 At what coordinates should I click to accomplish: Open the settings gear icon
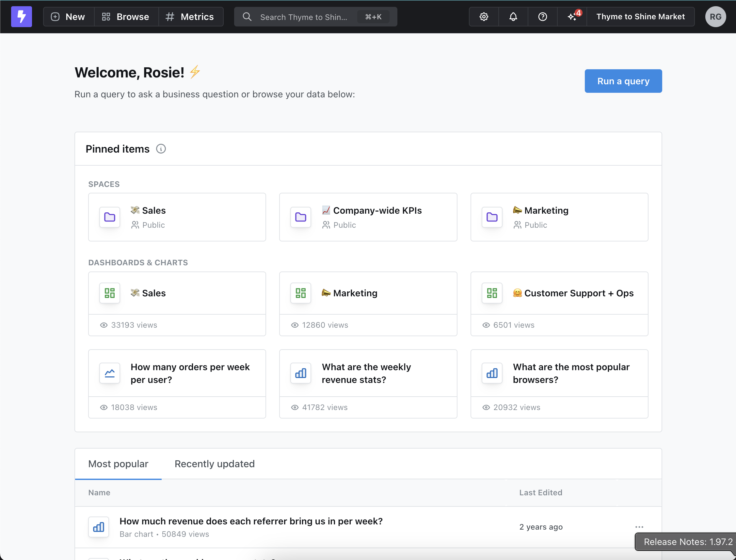click(x=484, y=17)
